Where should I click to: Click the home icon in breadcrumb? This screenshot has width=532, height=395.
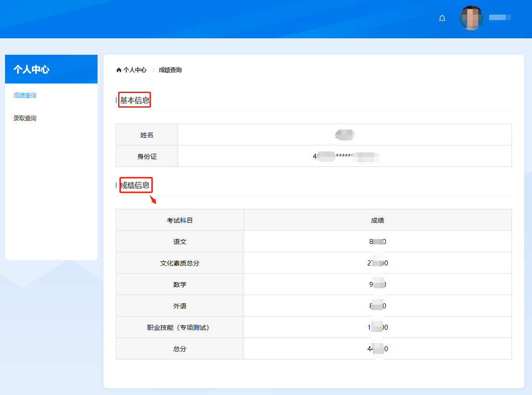pyautogui.click(x=119, y=70)
